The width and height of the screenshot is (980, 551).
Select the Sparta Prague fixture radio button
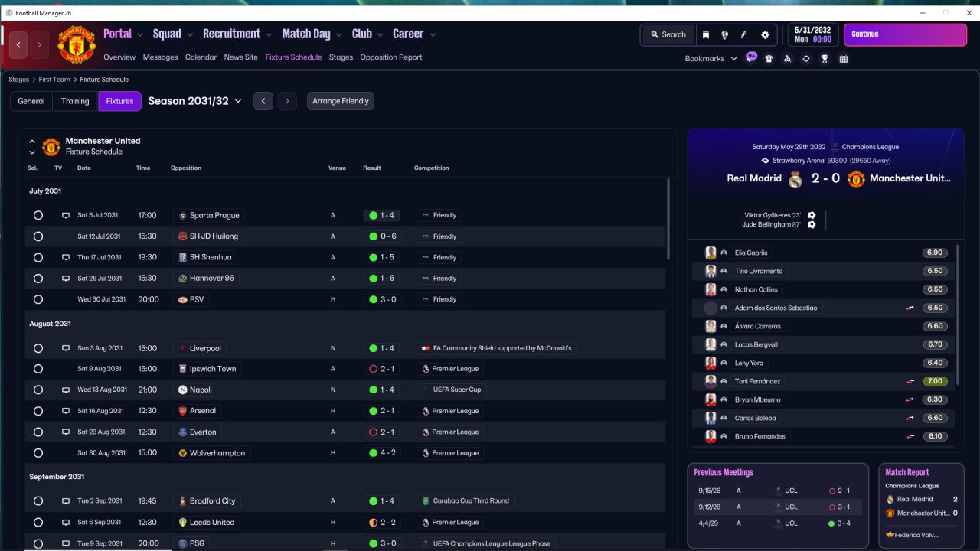[x=38, y=216]
